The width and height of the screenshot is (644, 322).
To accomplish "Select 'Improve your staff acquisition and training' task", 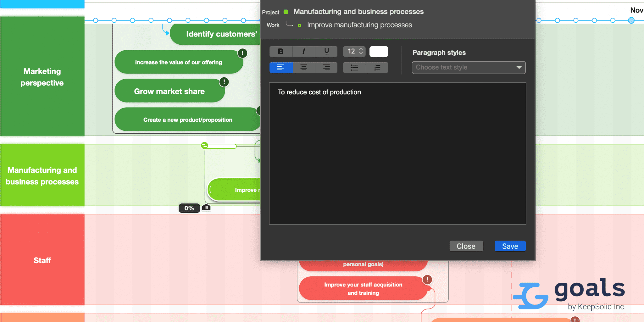I will pos(363,288).
